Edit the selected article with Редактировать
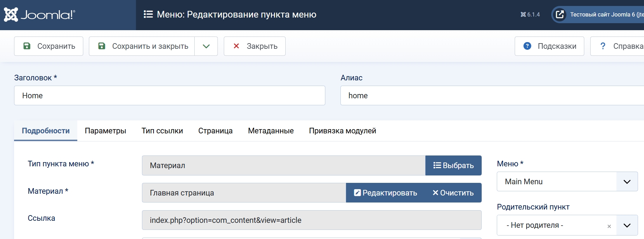The image size is (644, 239). click(x=385, y=193)
